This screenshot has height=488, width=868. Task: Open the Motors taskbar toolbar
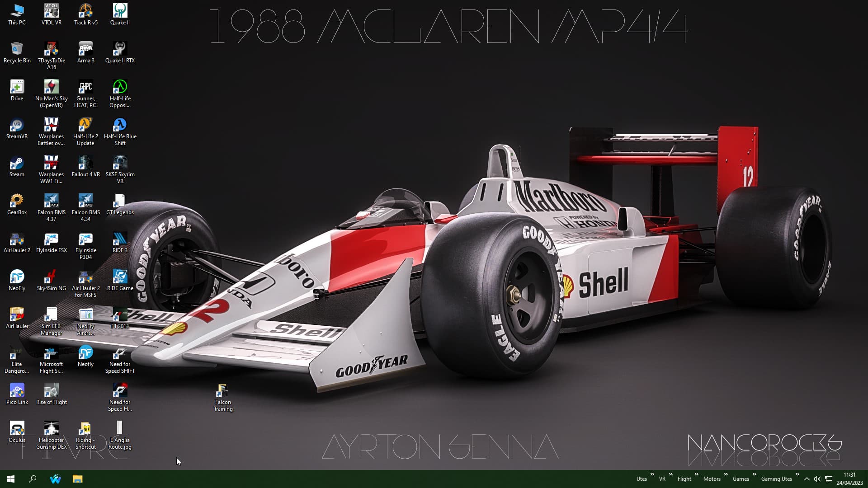[712, 479]
